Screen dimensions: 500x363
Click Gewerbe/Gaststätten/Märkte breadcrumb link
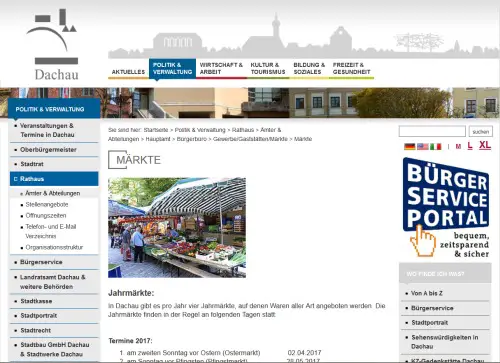(x=250, y=139)
